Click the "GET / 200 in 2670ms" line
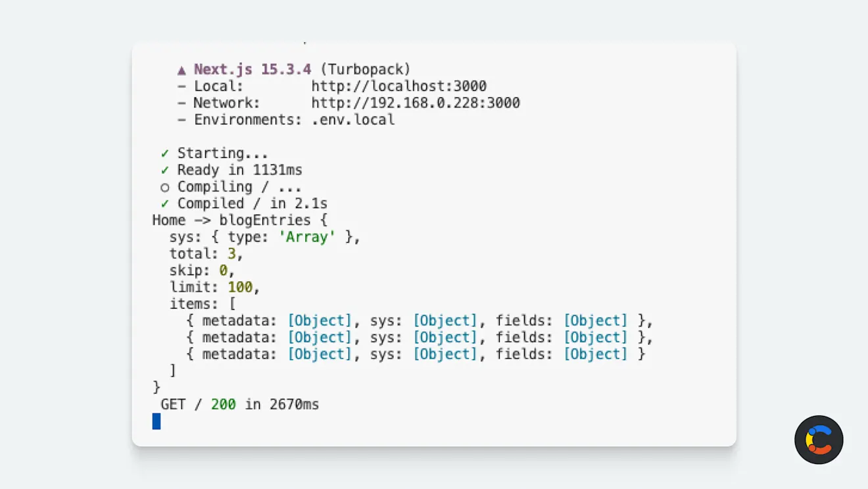The height and width of the screenshot is (489, 868). [240, 404]
